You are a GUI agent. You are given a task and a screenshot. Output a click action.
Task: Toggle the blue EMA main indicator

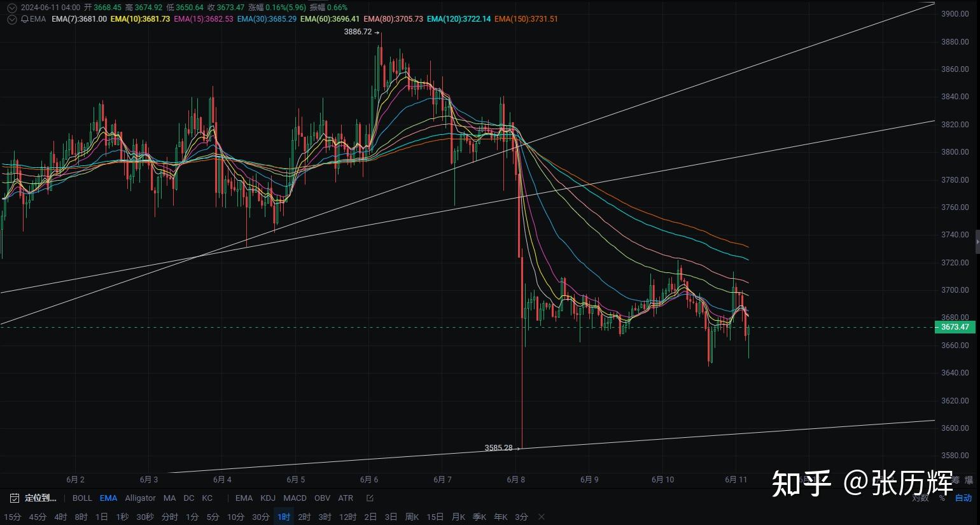pos(108,498)
